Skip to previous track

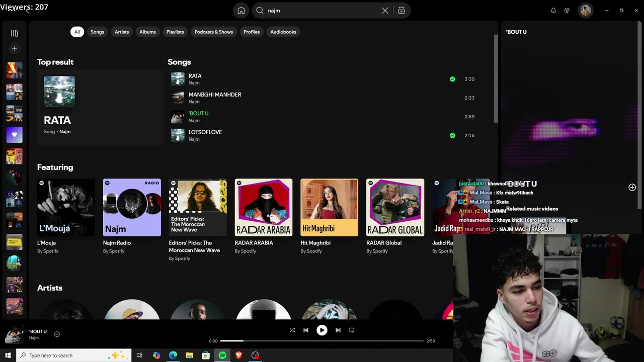pyautogui.click(x=306, y=330)
